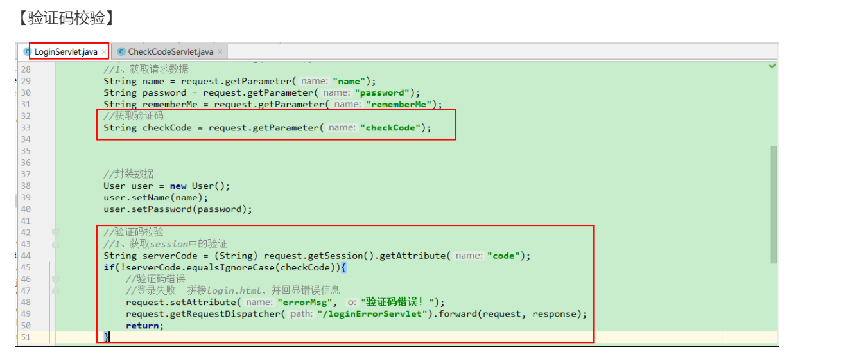The height and width of the screenshot is (361, 868).
Task: Click the green inspection checkmark icon
Action: 772,66
